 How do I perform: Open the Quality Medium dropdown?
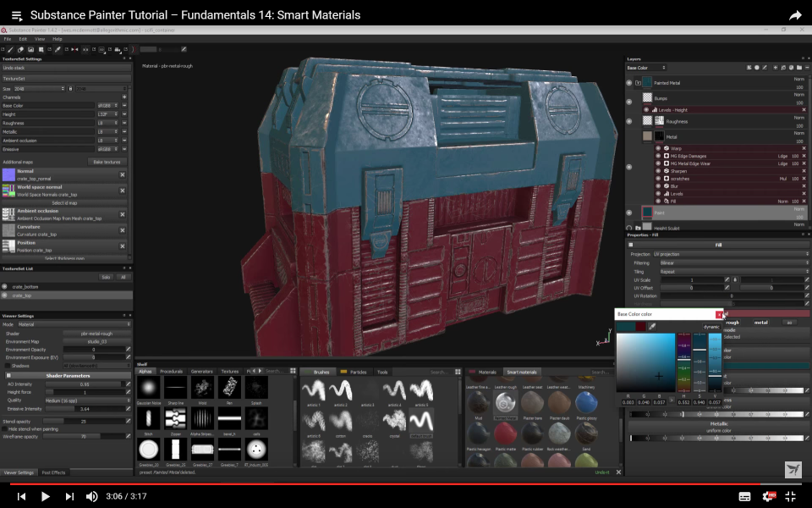[x=87, y=400]
